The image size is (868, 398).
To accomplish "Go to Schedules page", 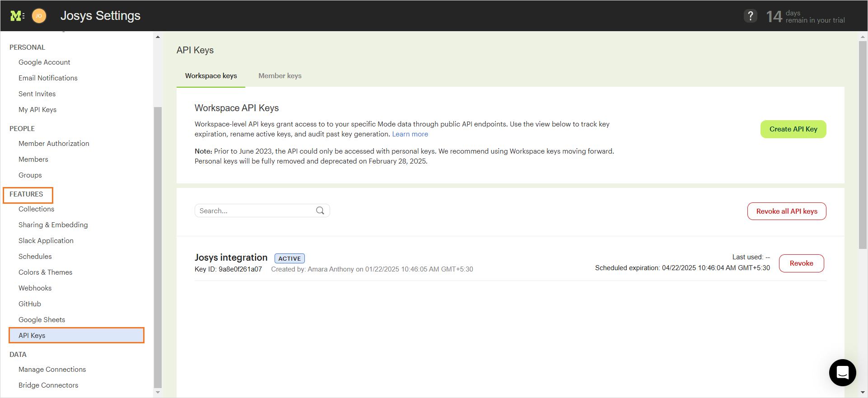I will pos(35,257).
